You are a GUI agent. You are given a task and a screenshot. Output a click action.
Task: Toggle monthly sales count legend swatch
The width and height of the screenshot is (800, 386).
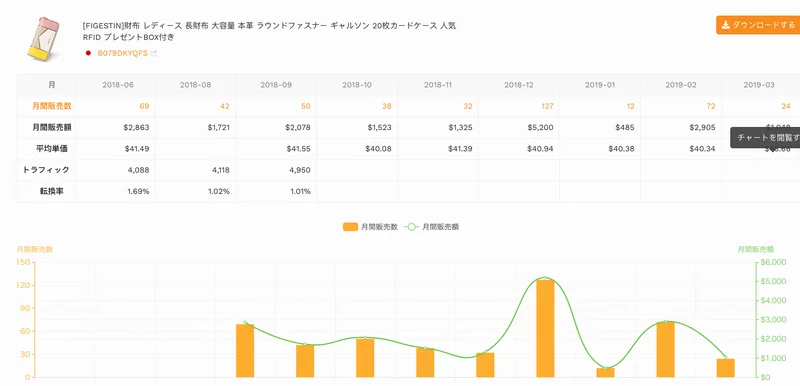(350, 227)
